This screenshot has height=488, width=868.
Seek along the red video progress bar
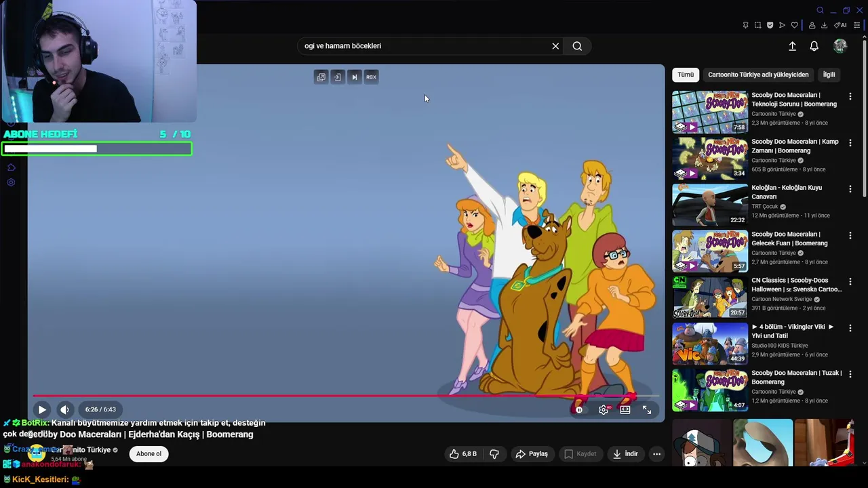[346, 395]
